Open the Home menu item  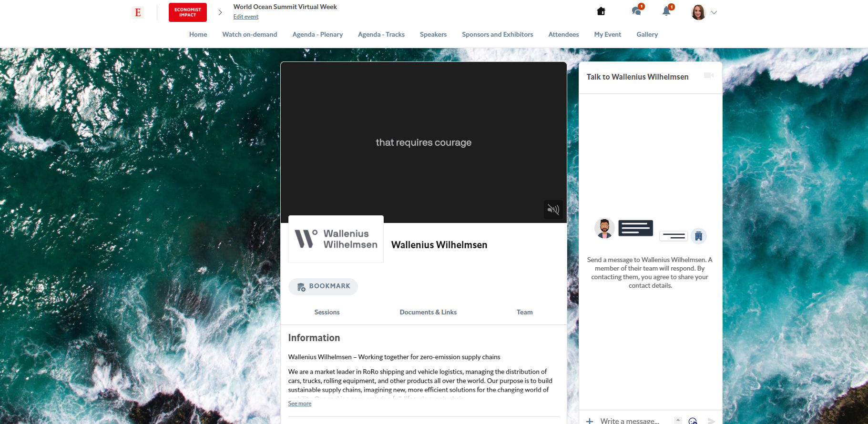198,34
